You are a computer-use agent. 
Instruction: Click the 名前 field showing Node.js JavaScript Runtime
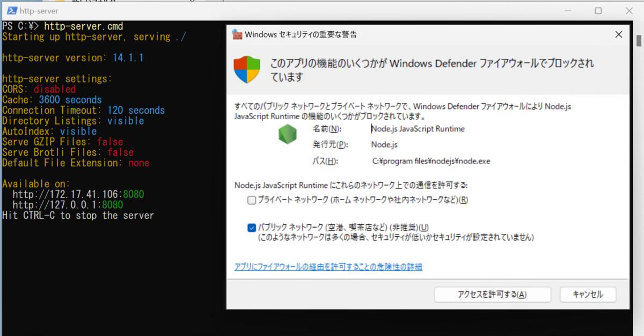tap(418, 129)
